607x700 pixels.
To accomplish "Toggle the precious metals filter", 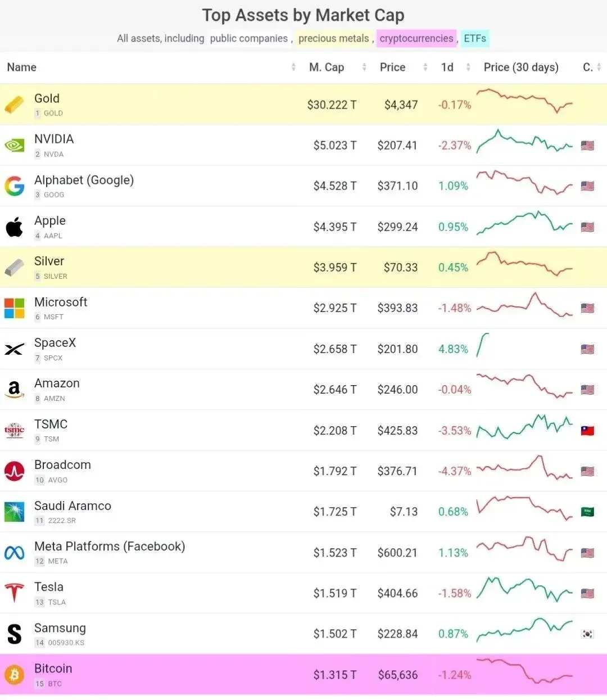I will (x=334, y=39).
